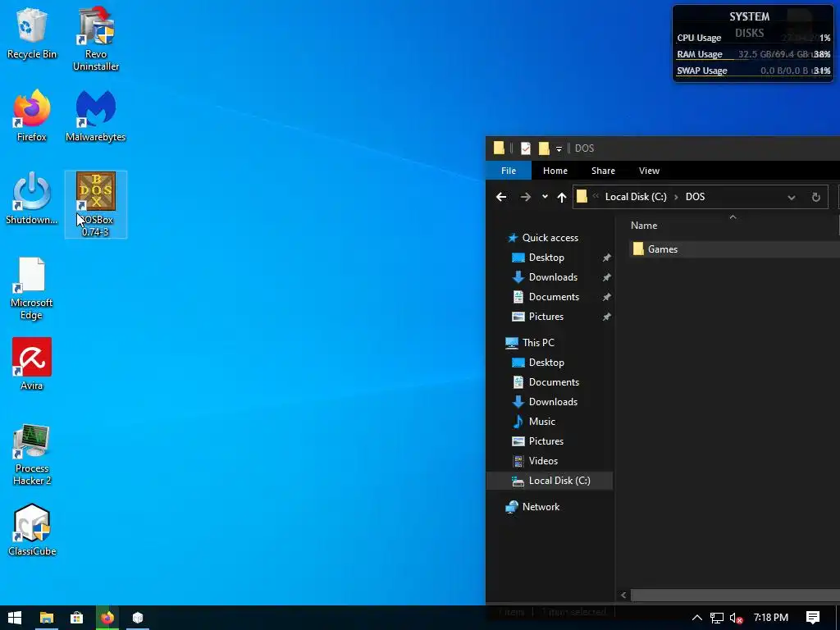This screenshot has height=630, width=840.
Task: Open pinned Desktop under Quick access
Action: pos(546,258)
